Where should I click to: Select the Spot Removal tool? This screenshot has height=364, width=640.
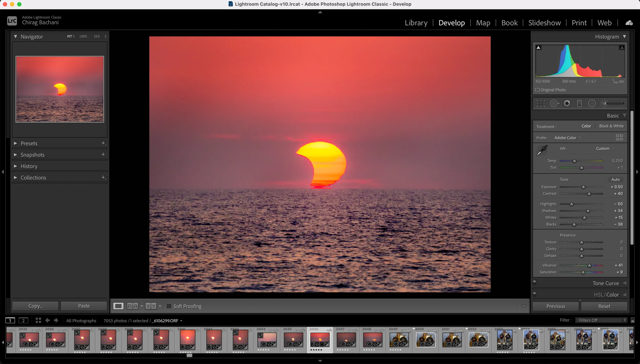[x=554, y=103]
